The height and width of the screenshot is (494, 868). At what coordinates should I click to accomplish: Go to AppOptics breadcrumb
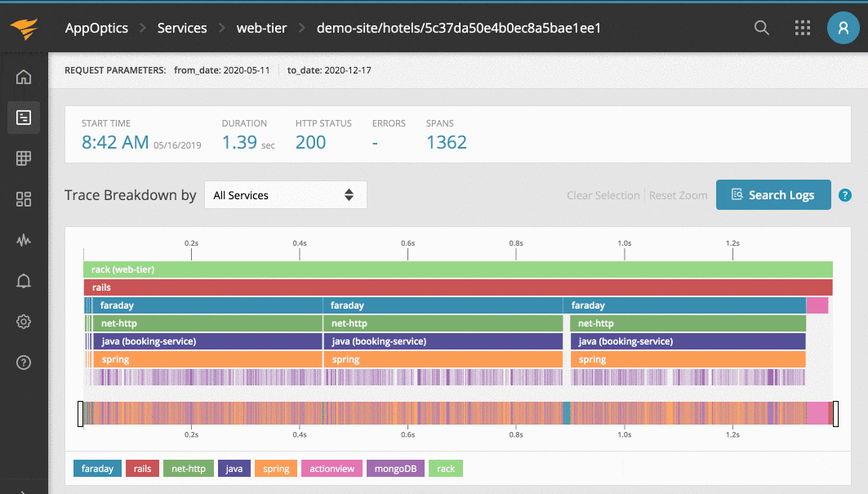[96, 28]
